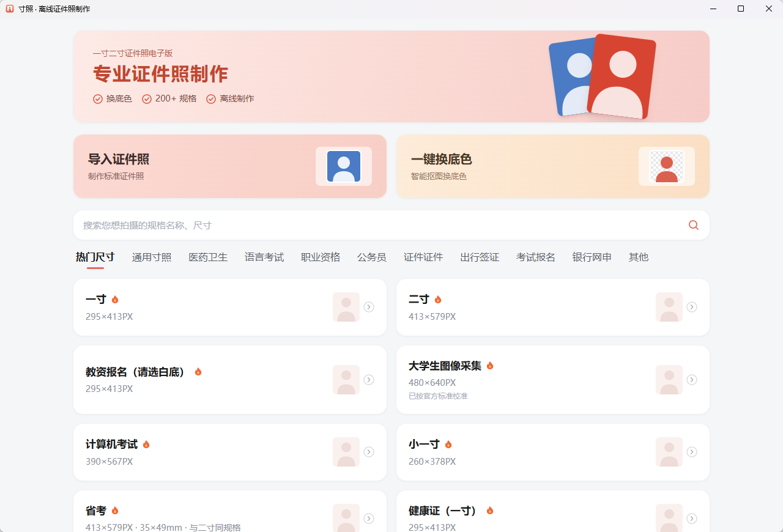Click the flame icon next to 大学生图像采集

490,366
